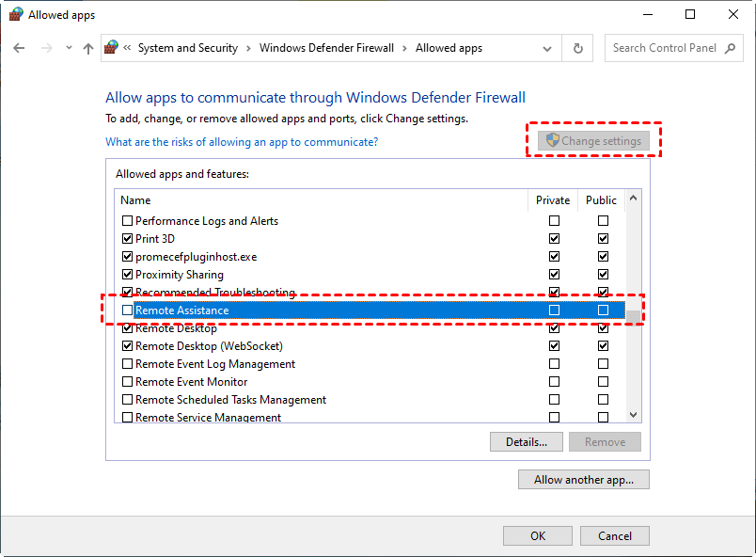756x557 pixels.
Task: Open the risks of allowing an app link
Action: [x=242, y=142]
